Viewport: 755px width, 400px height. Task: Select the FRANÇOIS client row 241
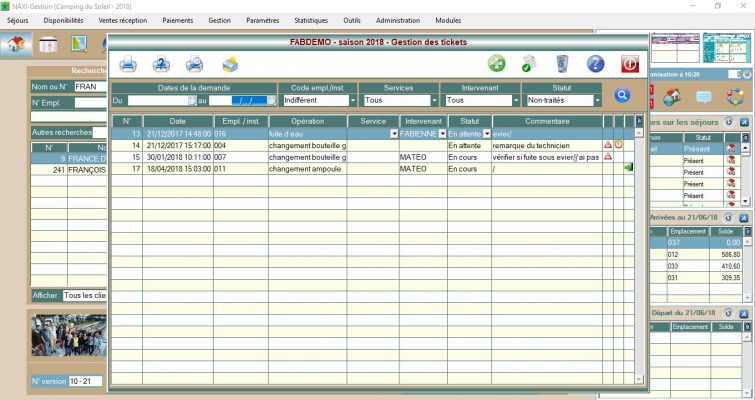click(x=69, y=170)
